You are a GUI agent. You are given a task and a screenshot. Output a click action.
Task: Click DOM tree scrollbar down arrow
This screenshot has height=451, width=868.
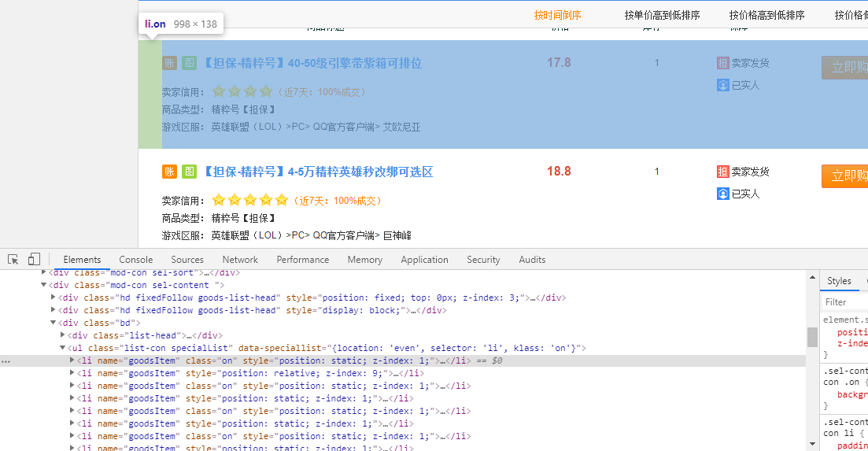[x=812, y=444]
